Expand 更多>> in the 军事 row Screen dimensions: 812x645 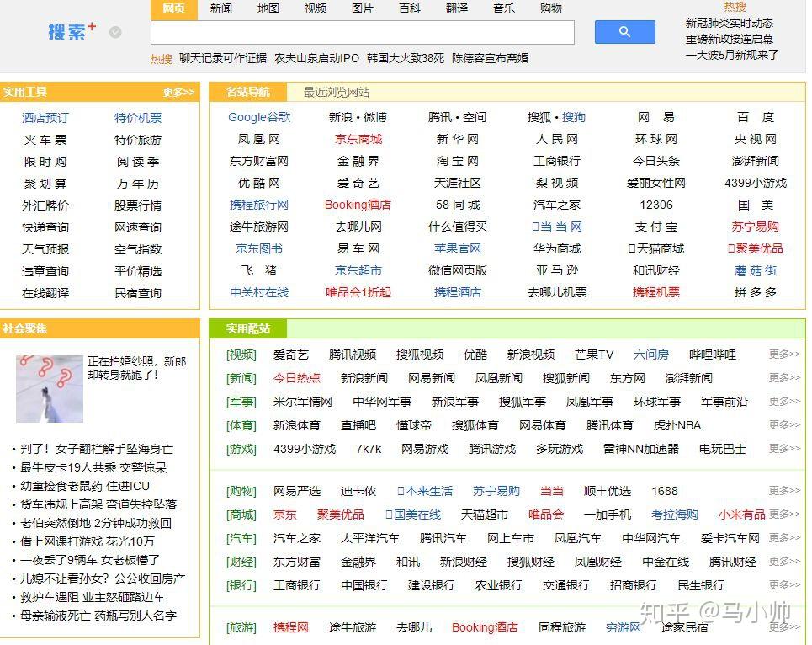pyautogui.click(x=784, y=401)
